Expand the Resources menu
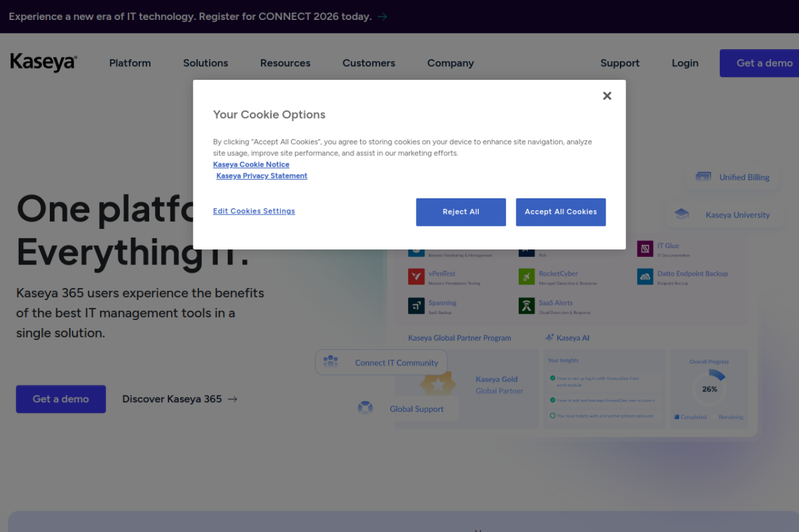The image size is (799, 532). click(x=285, y=63)
